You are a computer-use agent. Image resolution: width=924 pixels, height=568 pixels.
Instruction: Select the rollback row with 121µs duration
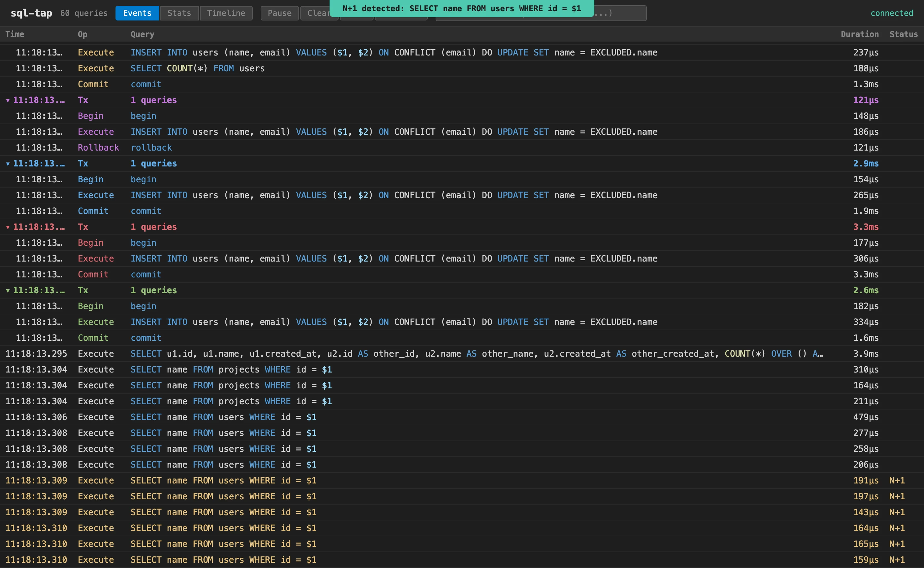pyautogui.click(x=462, y=148)
